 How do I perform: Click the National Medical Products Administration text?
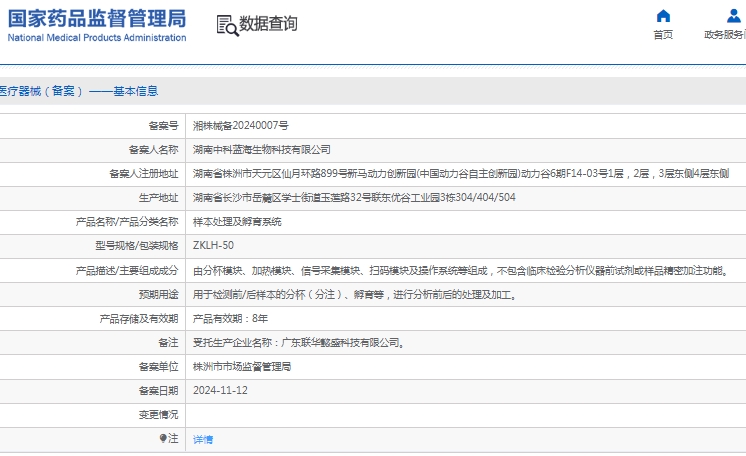(x=97, y=38)
